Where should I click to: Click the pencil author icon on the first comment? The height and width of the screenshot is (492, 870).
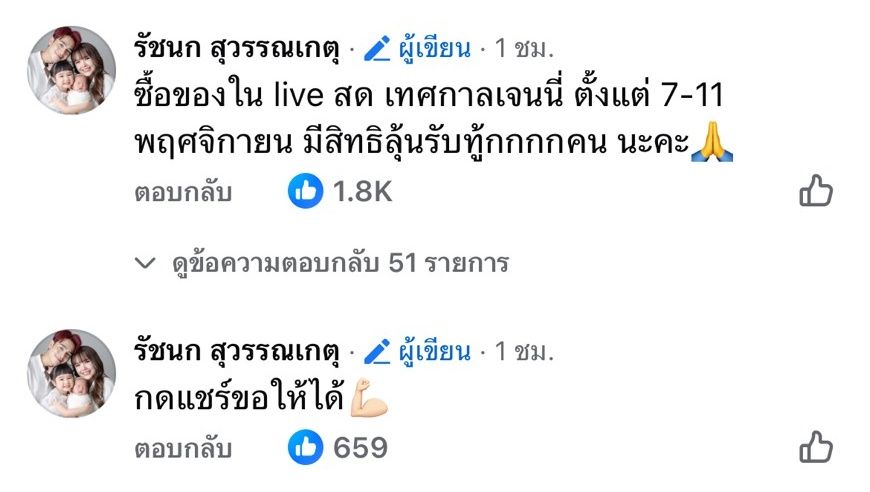click(377, 48)
